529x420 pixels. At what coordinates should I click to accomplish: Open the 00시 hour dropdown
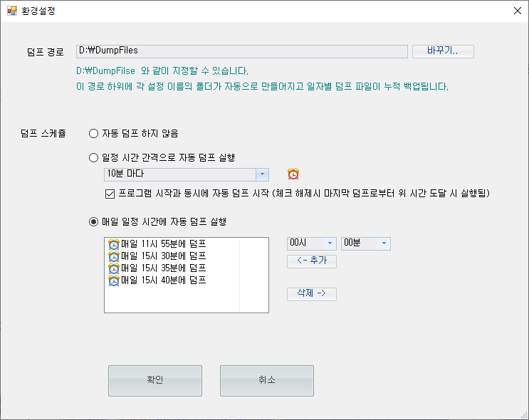(311, 243)
